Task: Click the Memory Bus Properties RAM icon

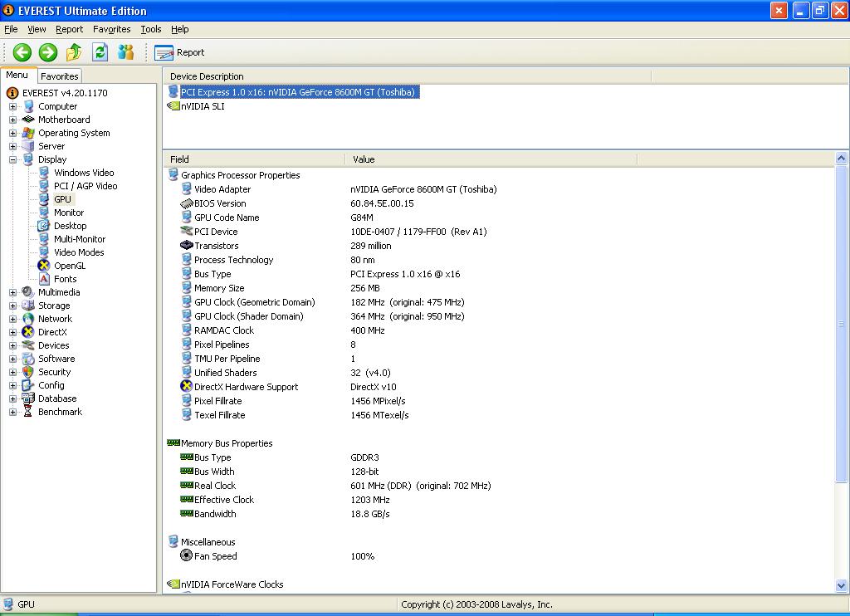Action: pyautogui.click(x=173, y=442)
